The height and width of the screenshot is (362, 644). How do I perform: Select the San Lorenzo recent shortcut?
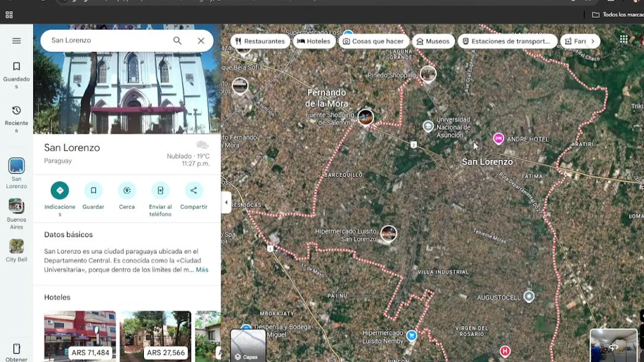click(17, 173)
